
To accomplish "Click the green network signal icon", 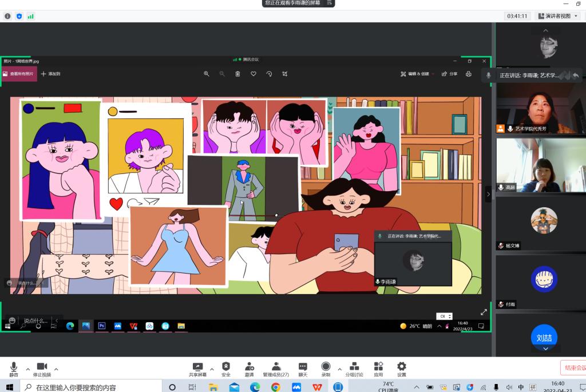I will [31, 16].
